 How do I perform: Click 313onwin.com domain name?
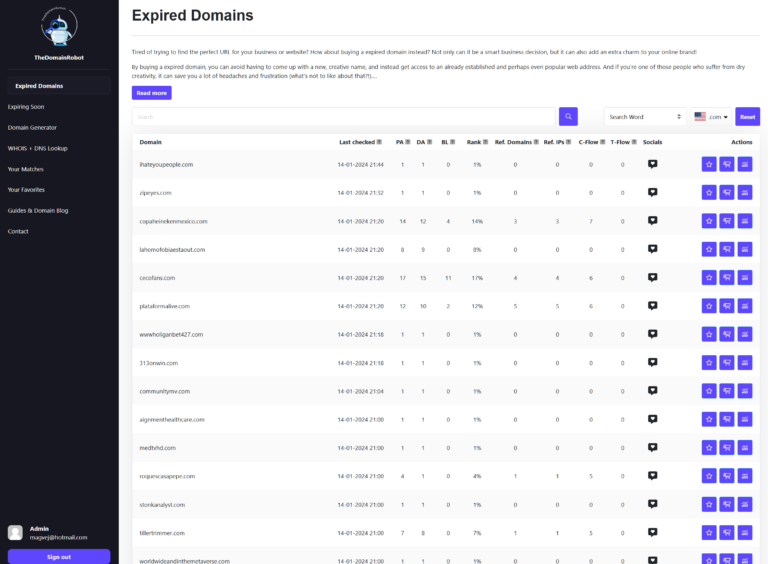(159, 363)
